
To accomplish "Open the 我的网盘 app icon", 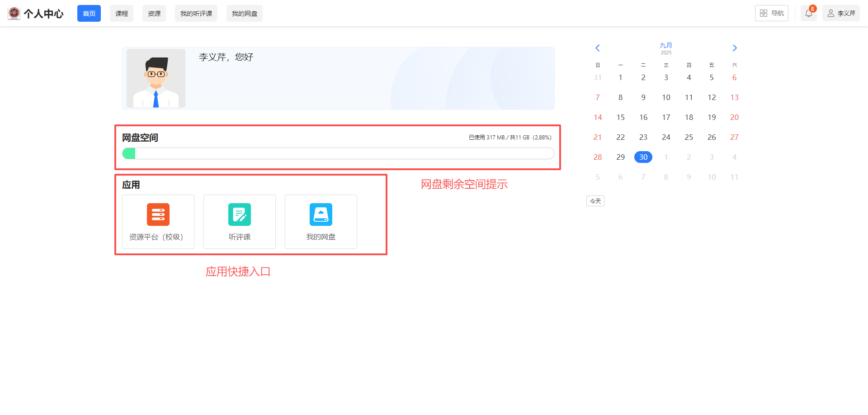I will pos(321,215).
